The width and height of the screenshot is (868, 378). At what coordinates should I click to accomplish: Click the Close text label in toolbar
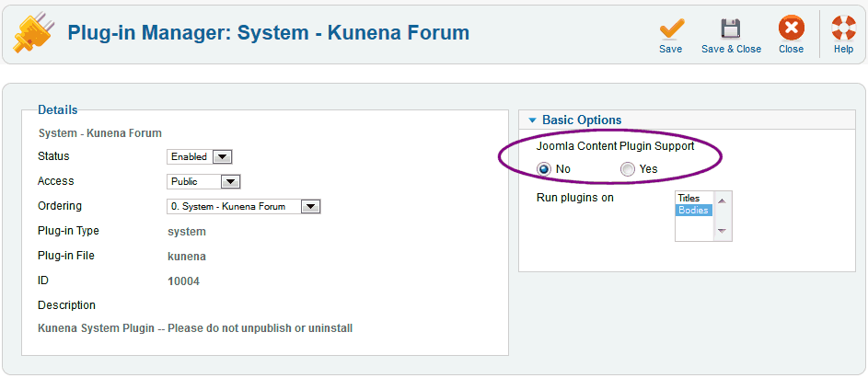(791, 50)
